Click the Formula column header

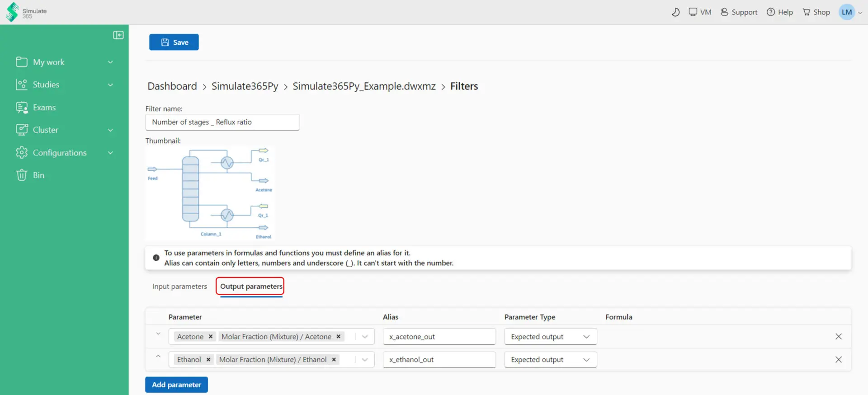click(619, 317)
